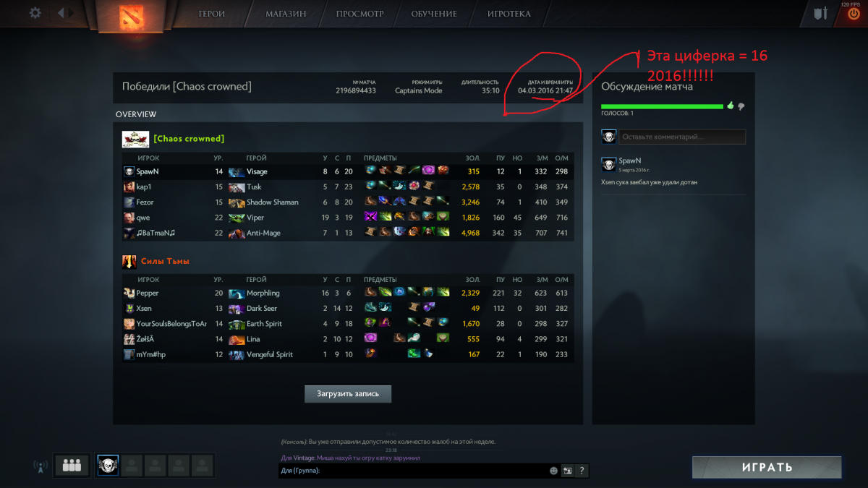Downvote the match with thumbs down
The width and height of the screenshot is (868, 488).
(741, 106)
